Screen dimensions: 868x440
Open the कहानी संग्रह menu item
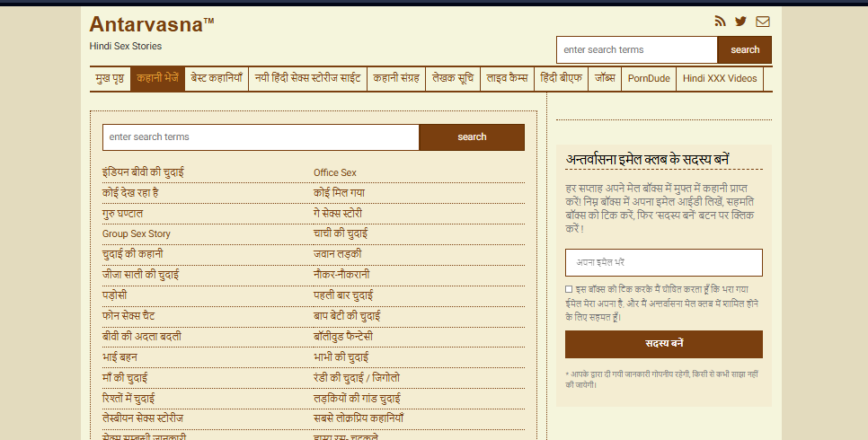[396, 79]
